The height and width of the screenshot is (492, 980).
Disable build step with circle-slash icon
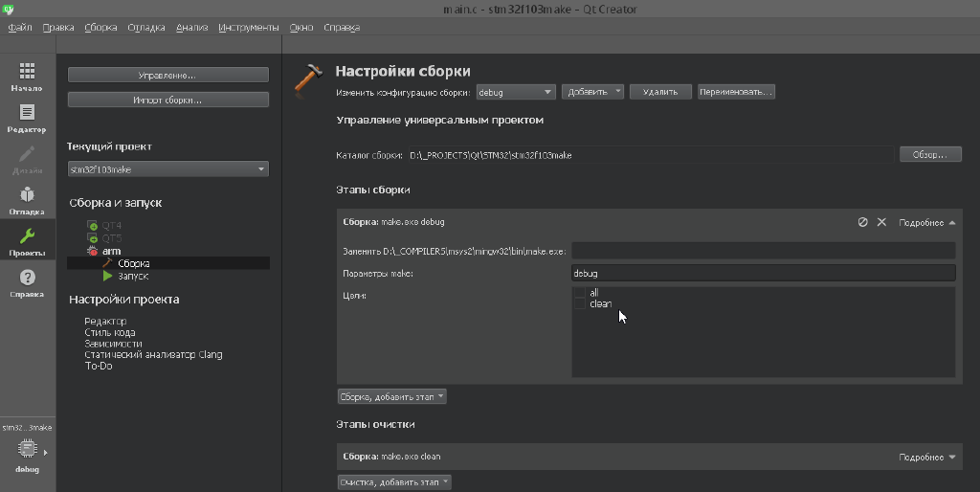862,222
